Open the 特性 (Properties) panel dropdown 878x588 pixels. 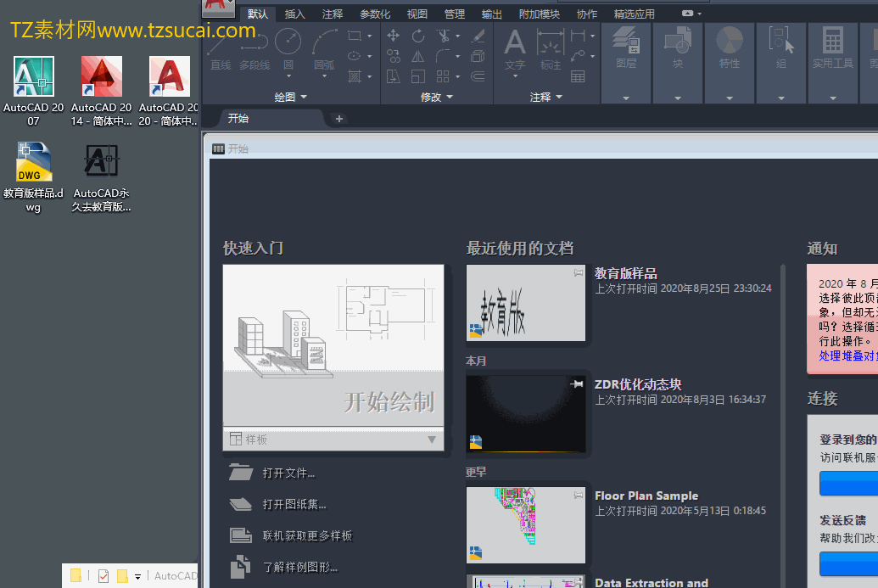click(x=729, y=98)
